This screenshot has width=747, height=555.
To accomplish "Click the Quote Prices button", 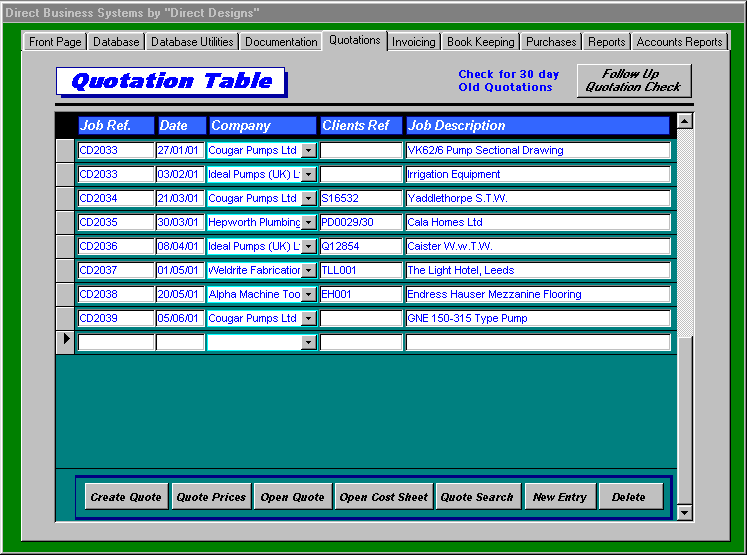I will tap(210, 497).
